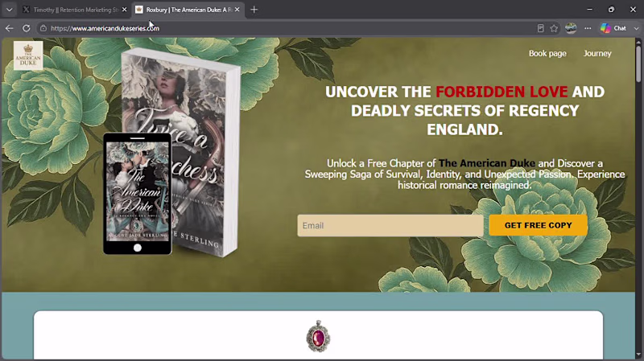View site information lock icon

point(43,28)
